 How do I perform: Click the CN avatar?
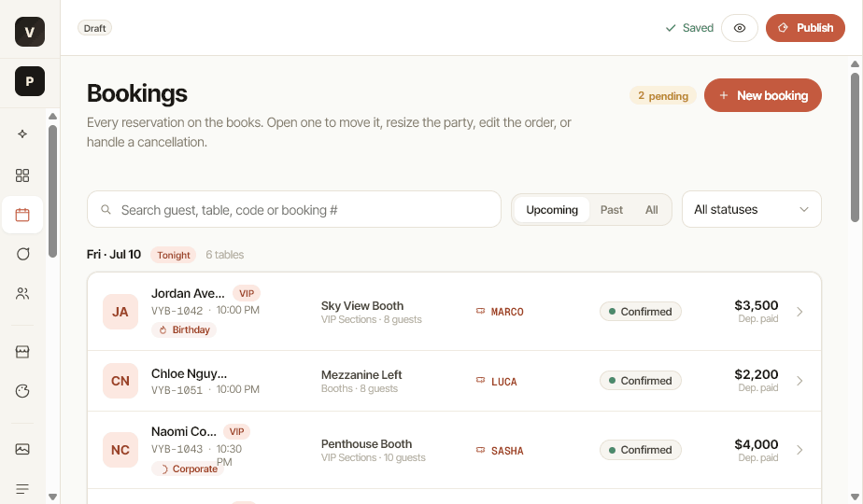point(120,381)
